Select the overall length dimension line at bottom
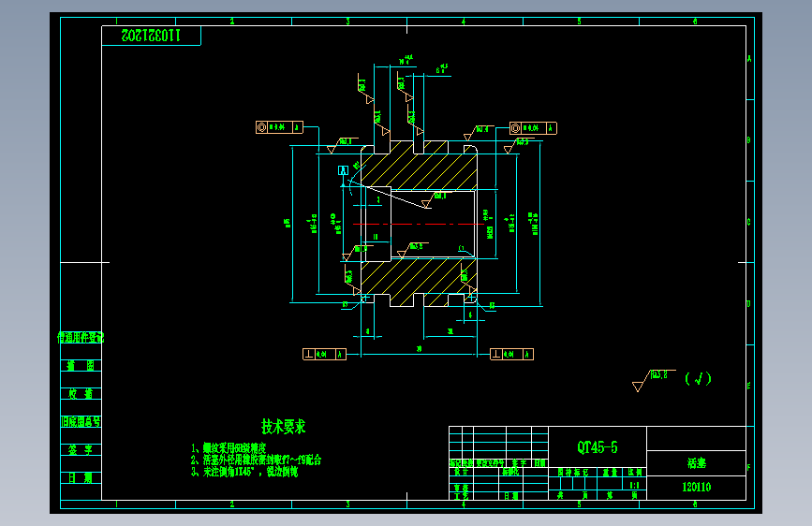The height and width of the screenshot is (526, 812). point(419,354)
